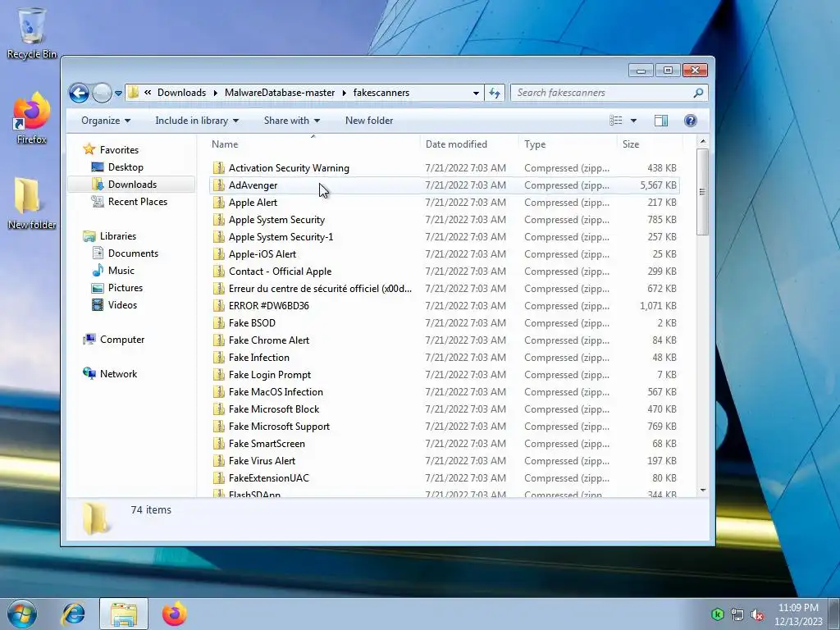The image size is (840, 630).
Task: Open the Windows Start orb
Action: click(x=22, y=614)
